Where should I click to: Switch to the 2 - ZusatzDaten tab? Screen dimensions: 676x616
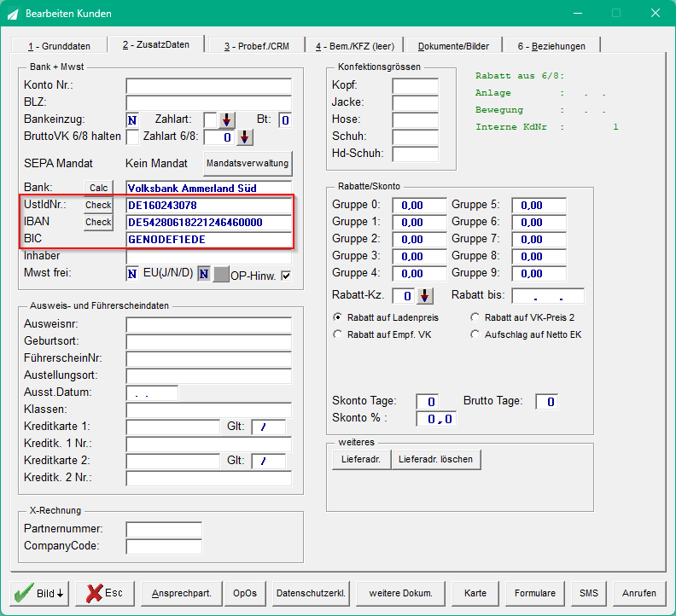pos(156,44)
